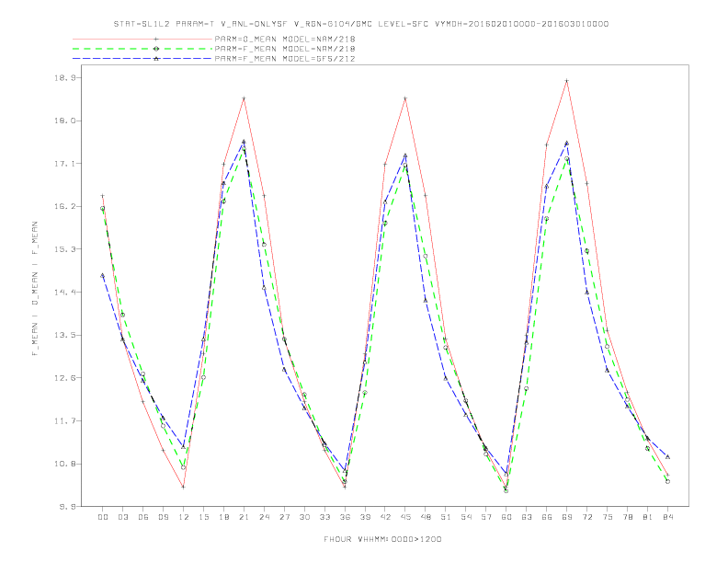
Task: Click the chart title starting with STAT=SL1L2
Action: tap(360, 24)
